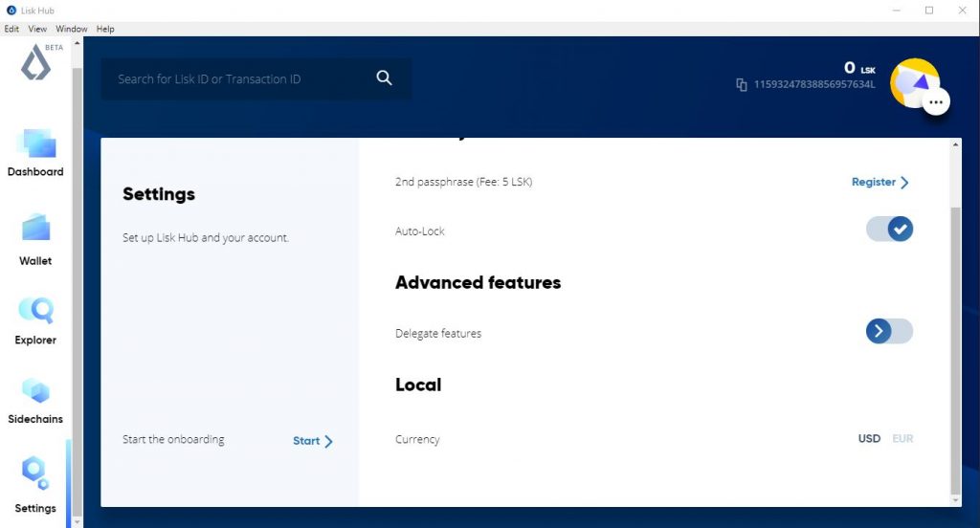The height and width of the screenshot is (528, 980).
Task: Open the Wallet section
Action: click(35, 240)
